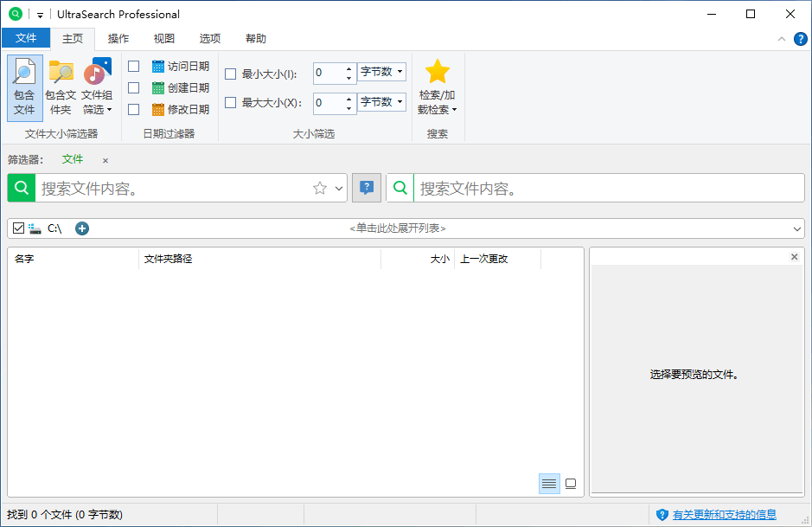This screenshot has width=812, height=527.
Task: Enable the 访问日期 date filter
Action: [133, 65]
